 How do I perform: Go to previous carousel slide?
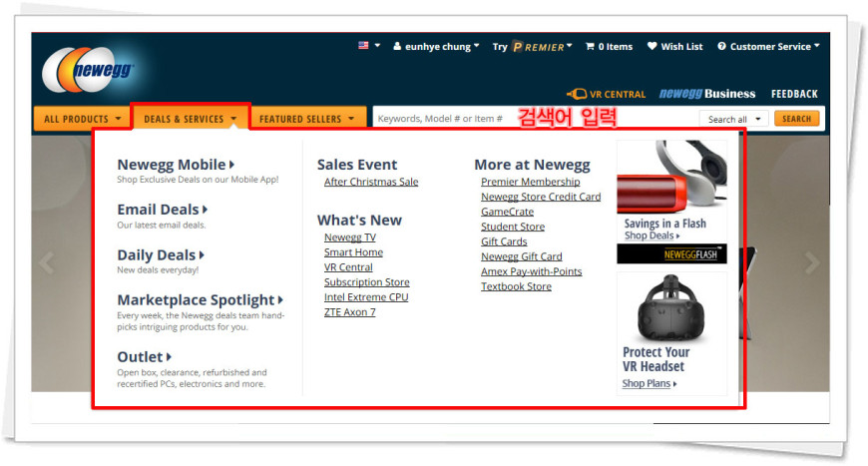tap(47, 262)
